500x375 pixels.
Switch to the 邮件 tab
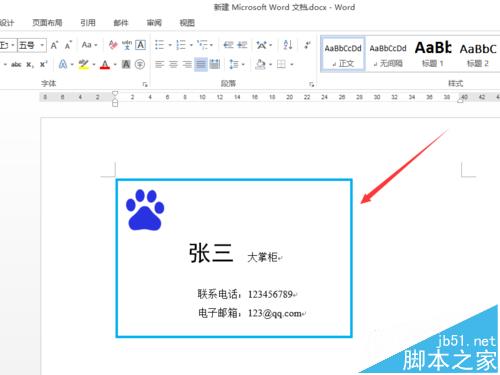point(121,23)
